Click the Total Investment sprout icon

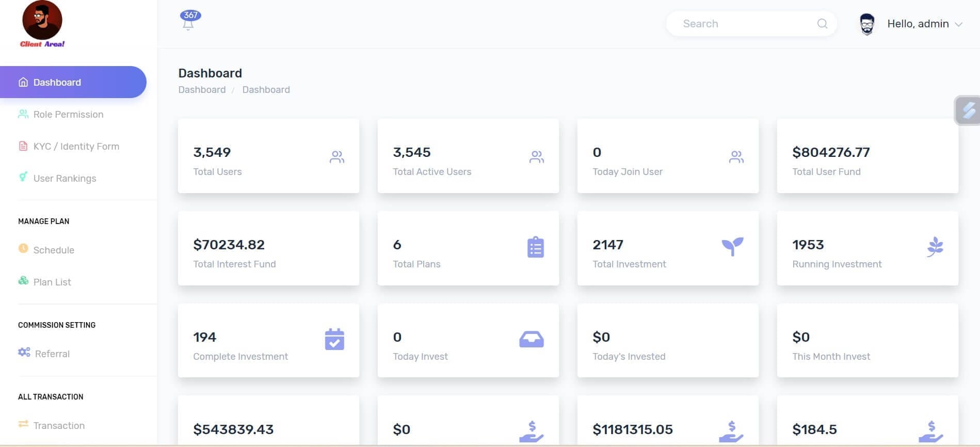pos(732,246)
